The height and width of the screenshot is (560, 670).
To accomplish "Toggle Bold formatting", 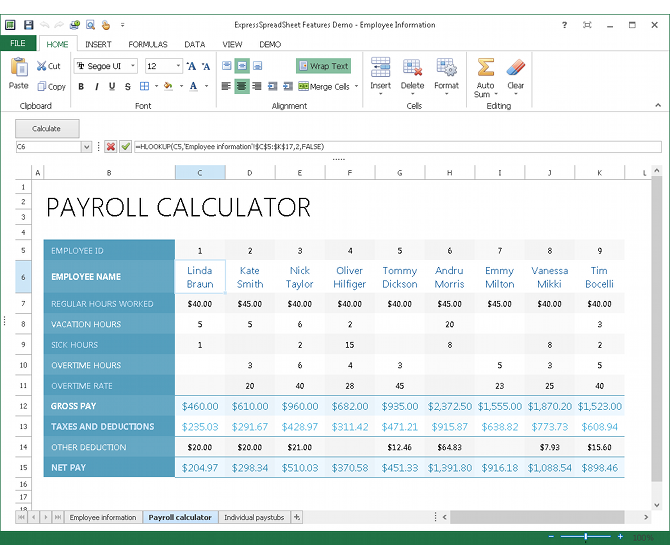I will pos(82,87).
